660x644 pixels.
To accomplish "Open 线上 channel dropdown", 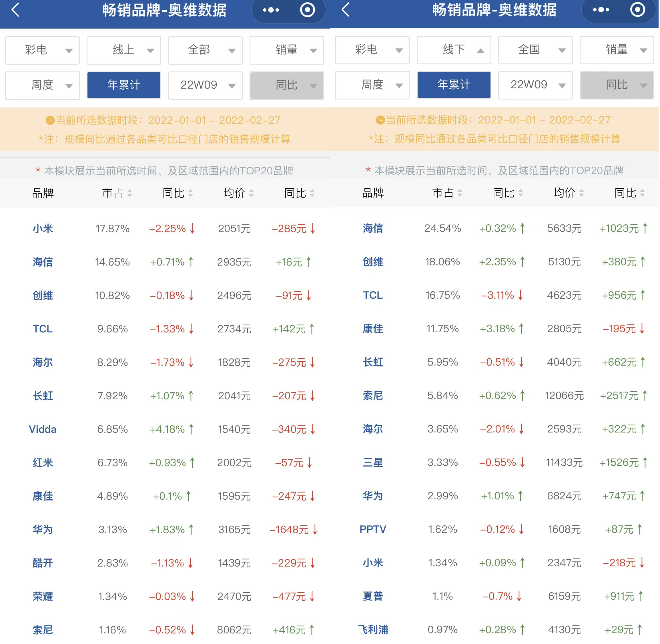I will tap(124, 50).
